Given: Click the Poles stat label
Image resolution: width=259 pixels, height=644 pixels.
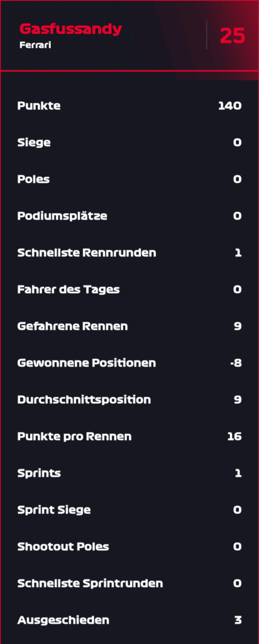Looking at the screenshot, I should pyautogui.click(x=34, y=179).
